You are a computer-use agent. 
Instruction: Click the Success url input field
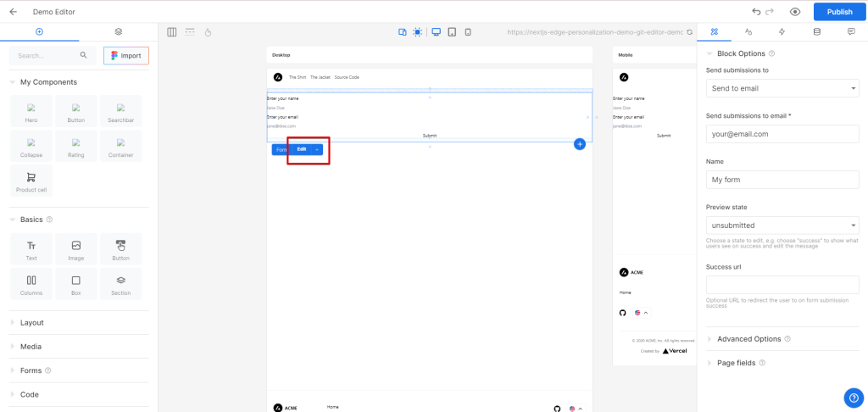click(782, 286)
